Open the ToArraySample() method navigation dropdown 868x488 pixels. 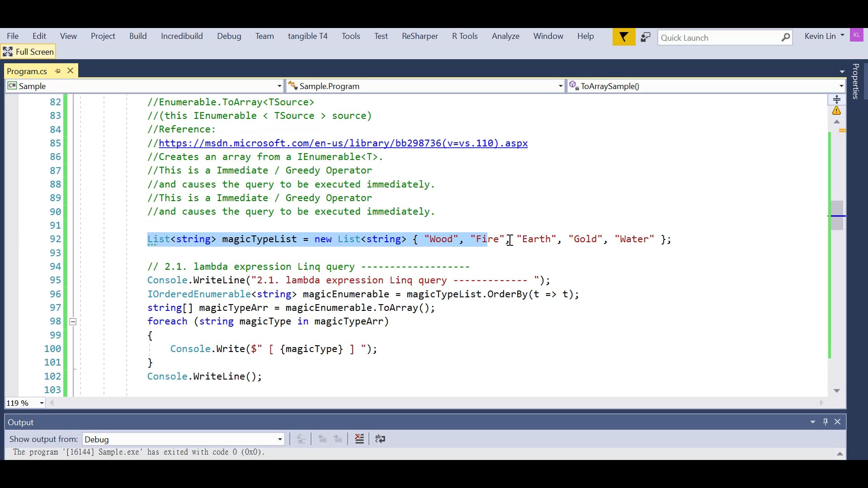840,86
